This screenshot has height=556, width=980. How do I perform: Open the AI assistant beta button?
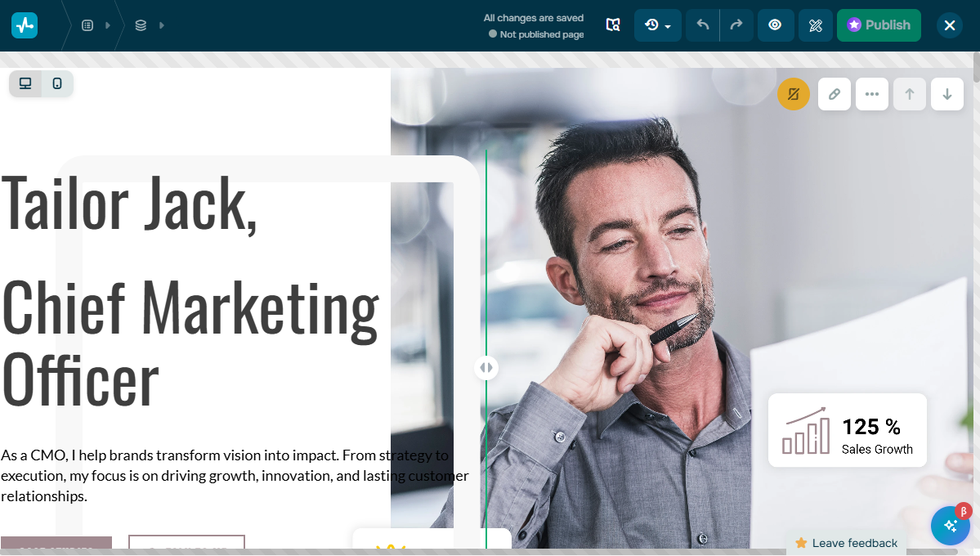tap(951, 526)
